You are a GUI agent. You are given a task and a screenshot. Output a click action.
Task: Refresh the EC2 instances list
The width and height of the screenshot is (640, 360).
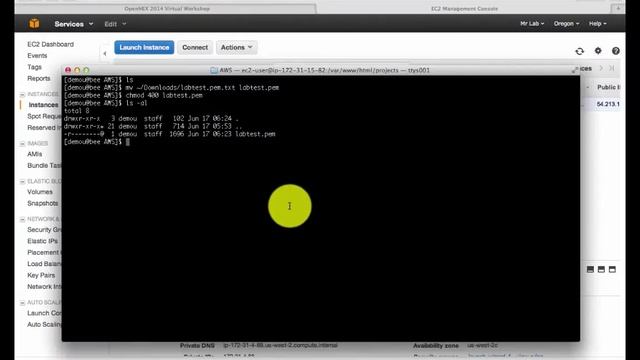(x=580, y=51)
